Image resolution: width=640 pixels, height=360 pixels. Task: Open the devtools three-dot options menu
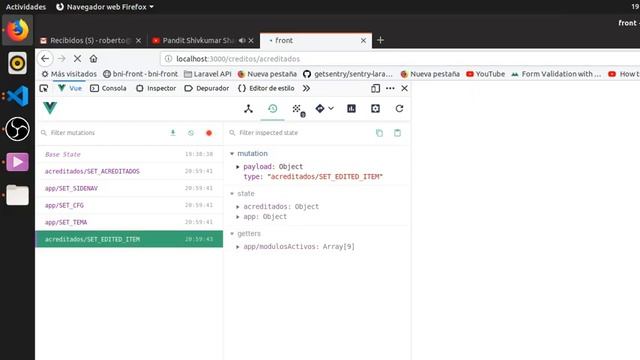tap(390, 88)
